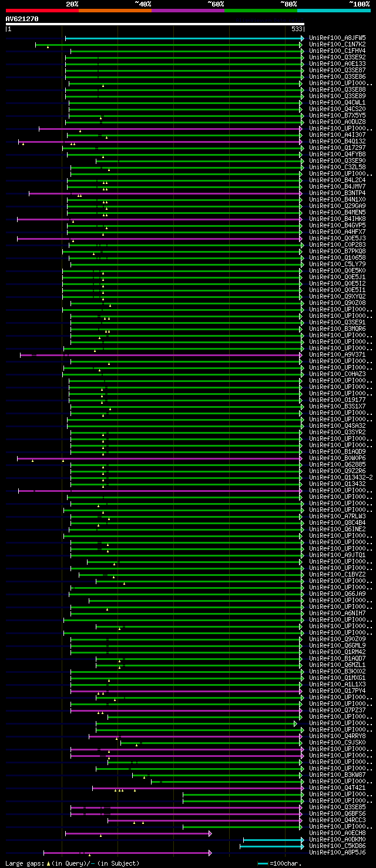
Task: Select the query name AV621270
Action: point(22,19)
